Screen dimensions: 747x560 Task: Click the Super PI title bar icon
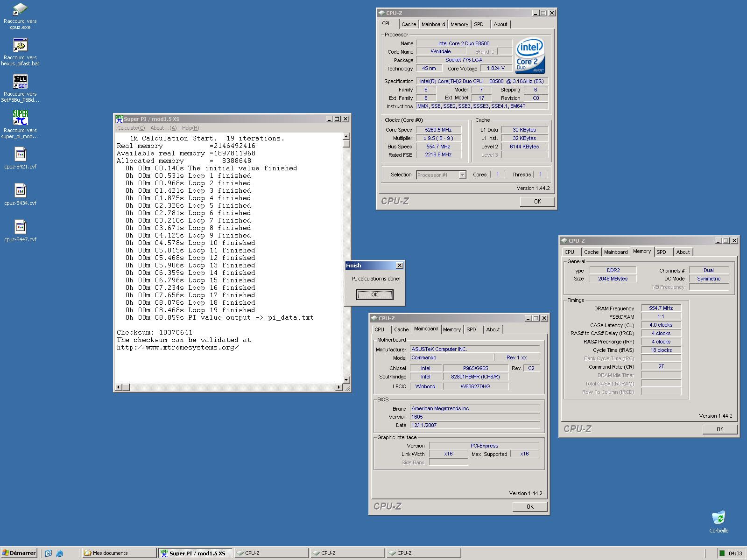(119, 119)
